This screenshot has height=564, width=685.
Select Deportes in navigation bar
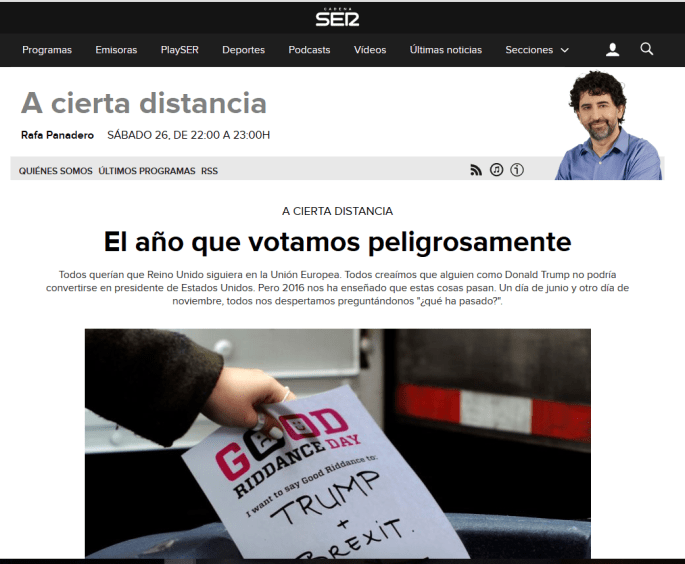point(243,50)
